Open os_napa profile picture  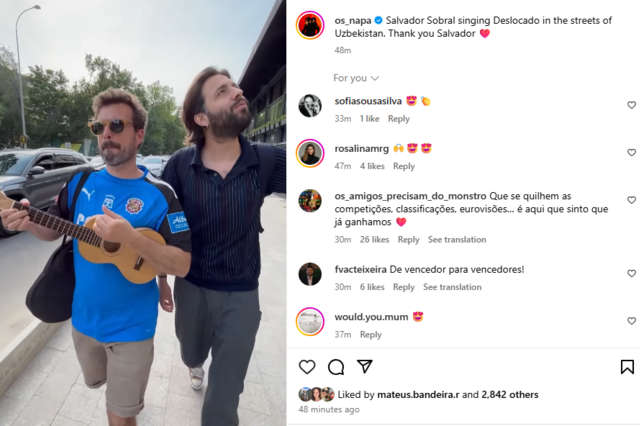310,25
